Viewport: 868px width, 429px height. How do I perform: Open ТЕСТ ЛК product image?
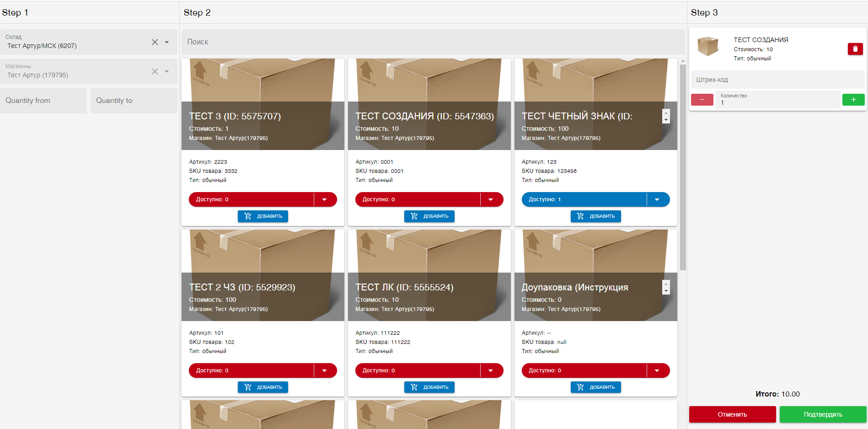(x=429, y=275)
